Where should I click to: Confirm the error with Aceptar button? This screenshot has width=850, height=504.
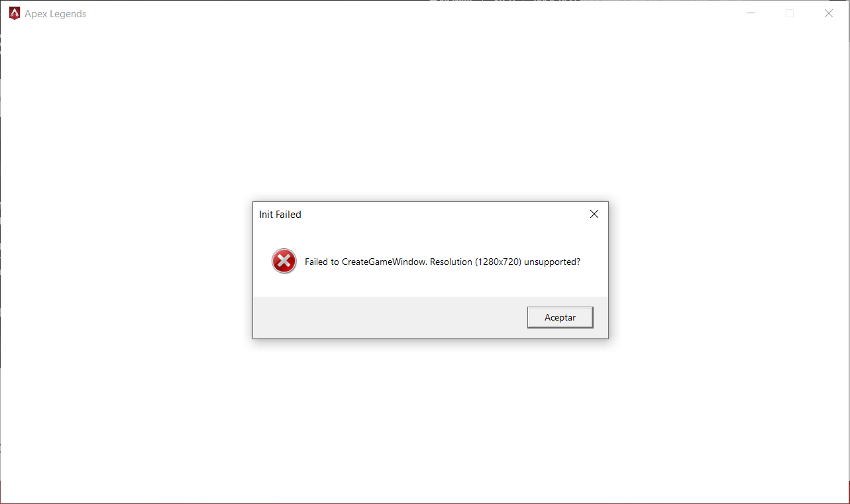[x=560, y=317]
